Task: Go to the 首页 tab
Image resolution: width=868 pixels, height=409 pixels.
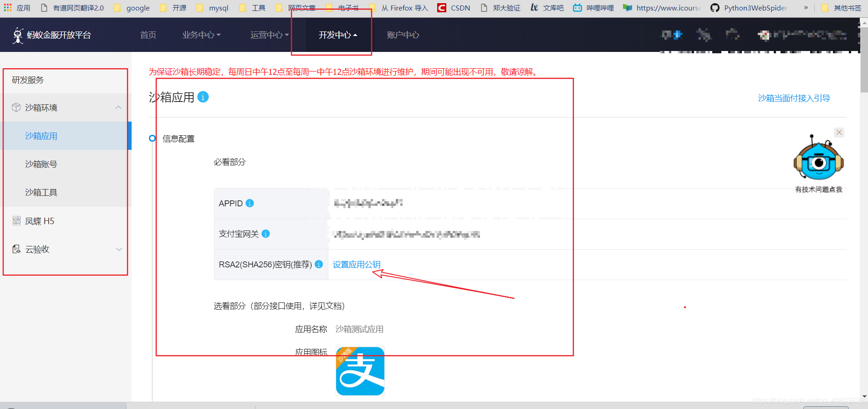Action: tap(148, 35)
